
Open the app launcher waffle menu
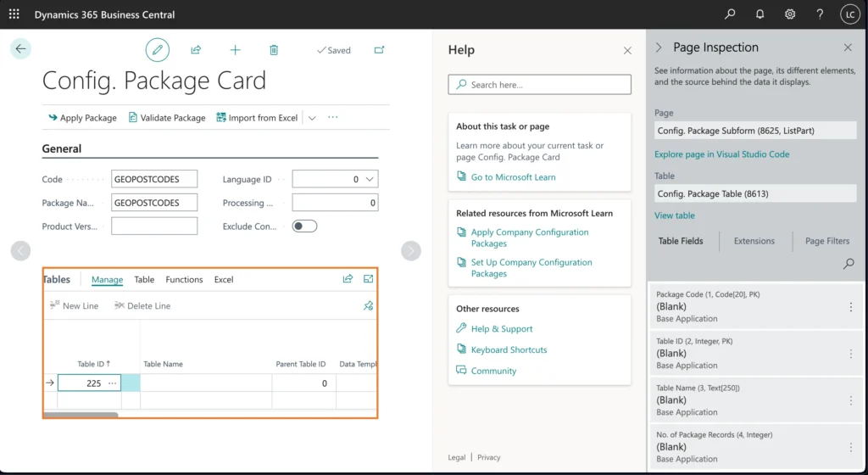pos(14,14)
